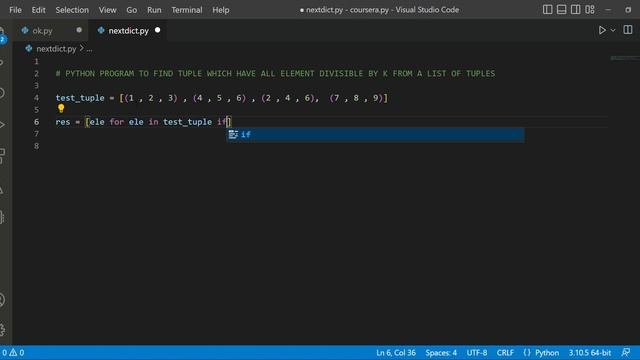The width and height of the screenshot is (640, 360).
Task: Toggle the bottom panel layout icon
Action: point(561,9)
